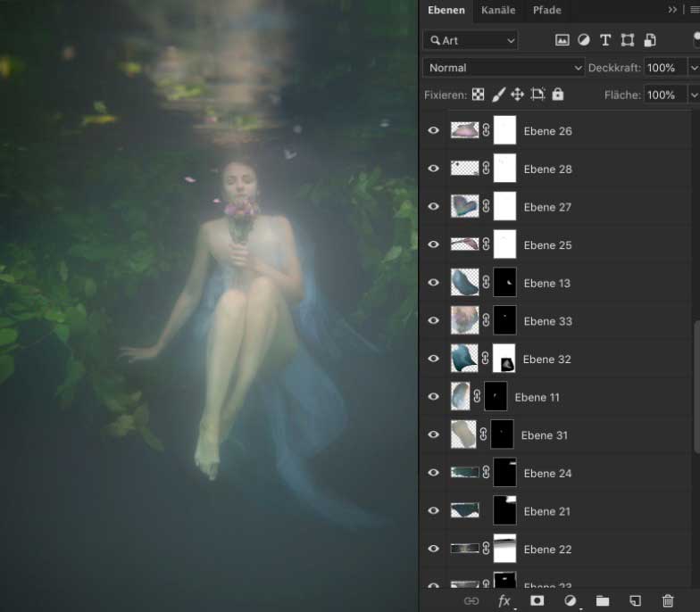Screen dimensions: 700x612
Task: Click the shape layer filter icon
Action: coord(628,40)
